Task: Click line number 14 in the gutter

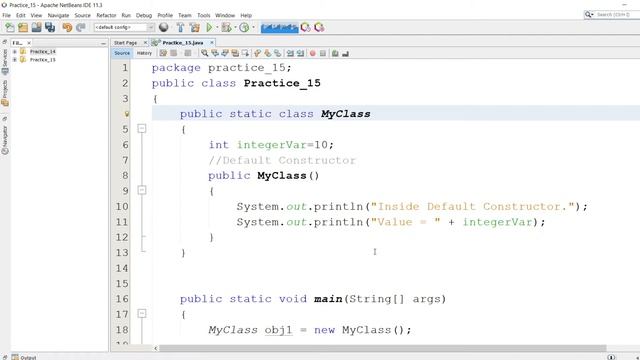Action: [x=122, y=268]
